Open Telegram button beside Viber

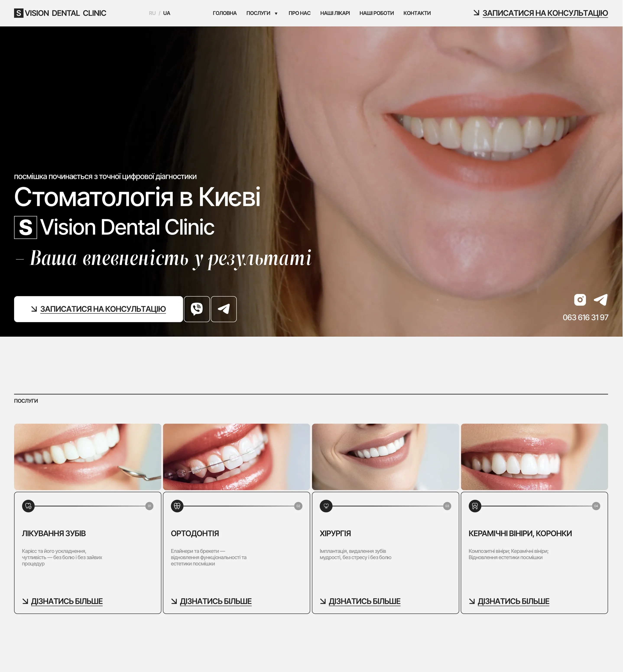[224, 309]
